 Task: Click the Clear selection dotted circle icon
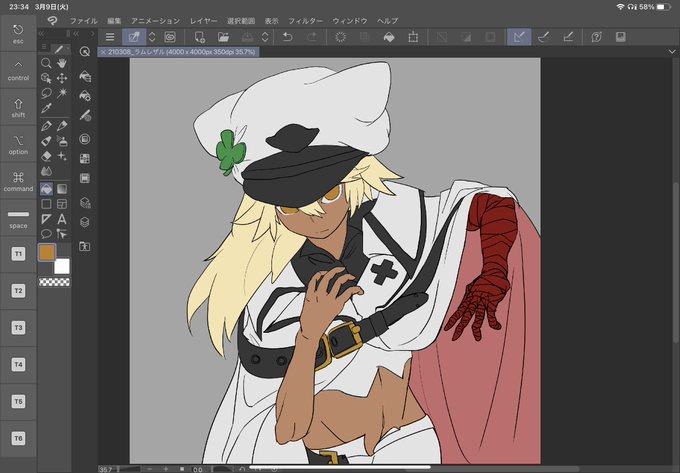tap(340, 37)
